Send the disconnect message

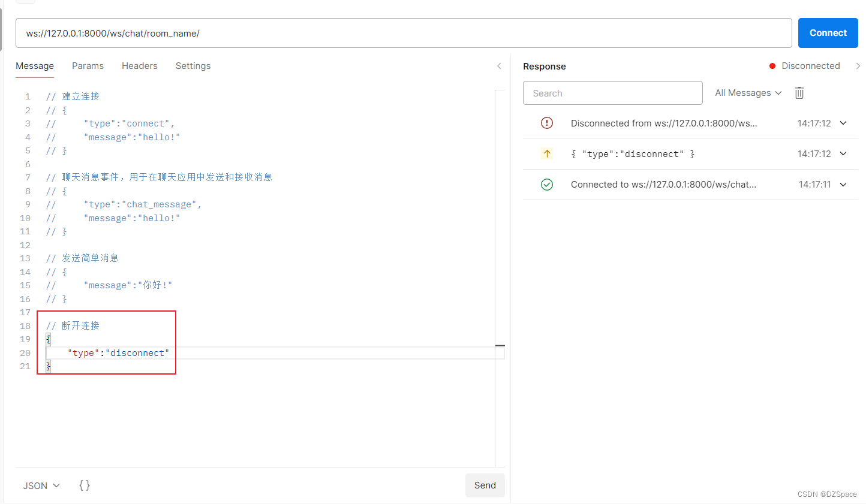click(x=485, y=485)
